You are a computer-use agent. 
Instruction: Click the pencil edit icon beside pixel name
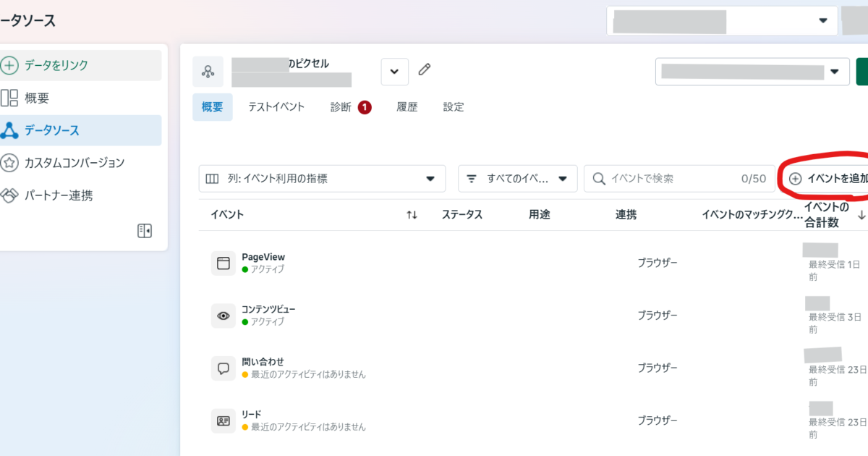(x=425, y=70)
